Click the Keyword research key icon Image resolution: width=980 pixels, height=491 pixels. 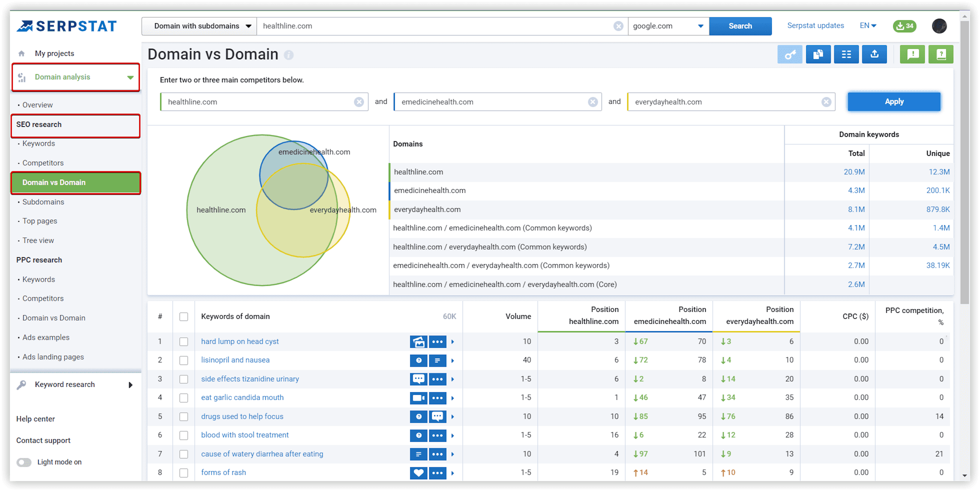click(22, 385)
